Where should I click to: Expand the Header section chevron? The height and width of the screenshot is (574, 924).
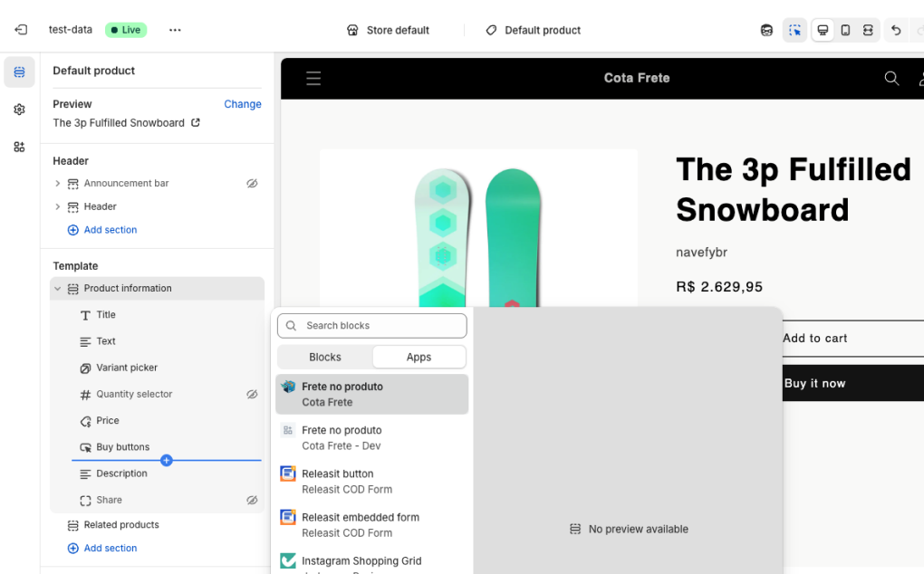pos(59,206)
